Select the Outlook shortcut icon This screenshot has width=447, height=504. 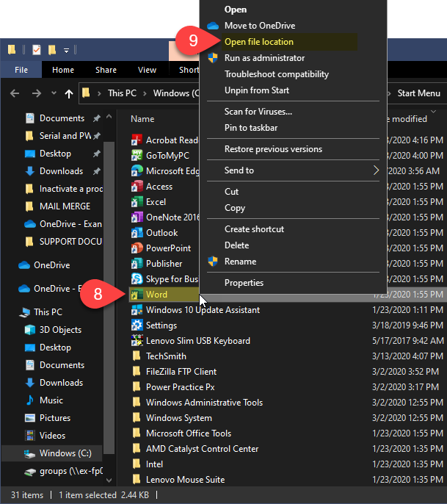coord(137,233)
